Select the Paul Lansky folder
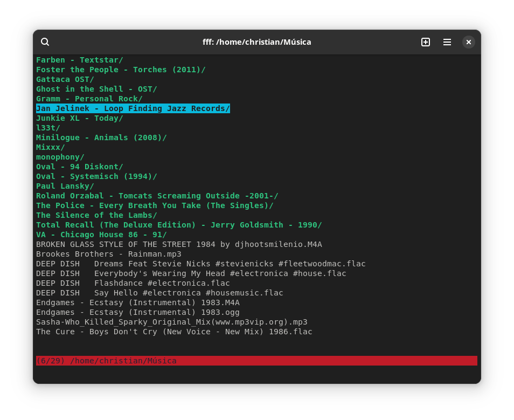Viewport: 514px width, 420px height. (65, 186)
